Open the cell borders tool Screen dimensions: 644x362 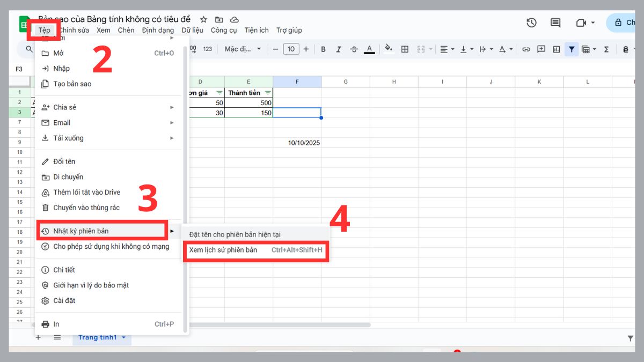pos(405,49)
